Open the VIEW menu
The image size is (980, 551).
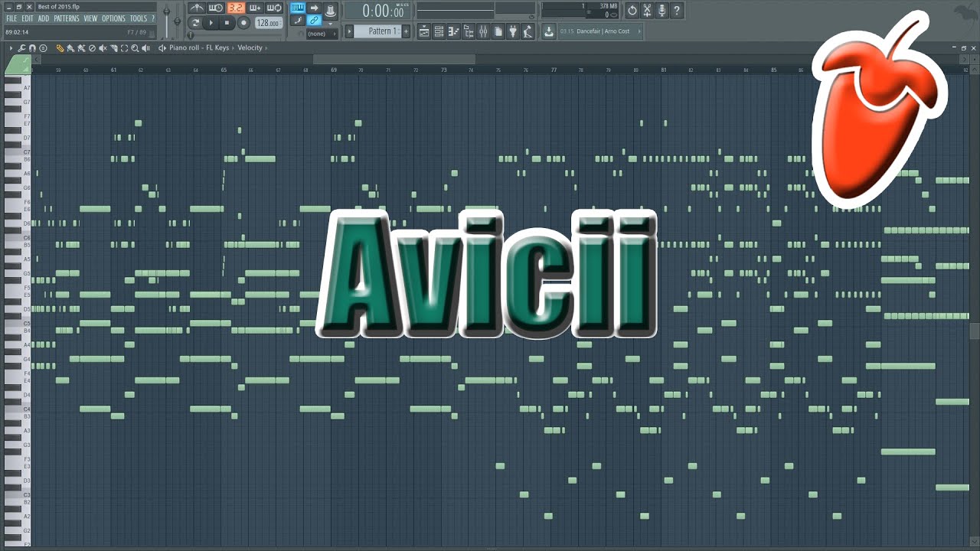90,18
